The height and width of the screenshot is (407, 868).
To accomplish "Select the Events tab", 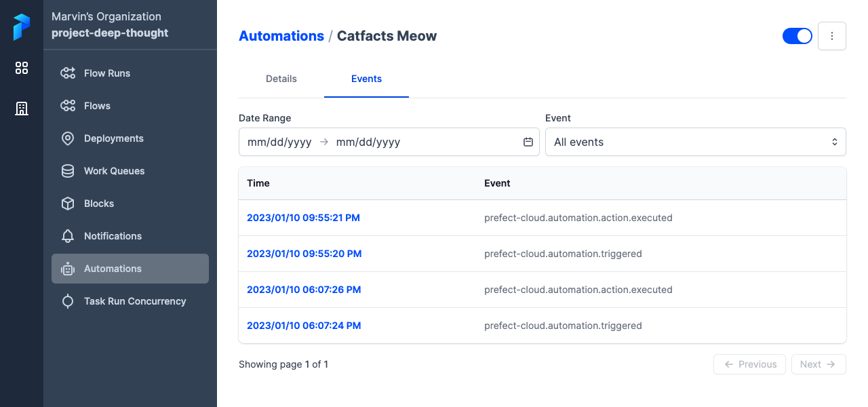I will [366, 79].
